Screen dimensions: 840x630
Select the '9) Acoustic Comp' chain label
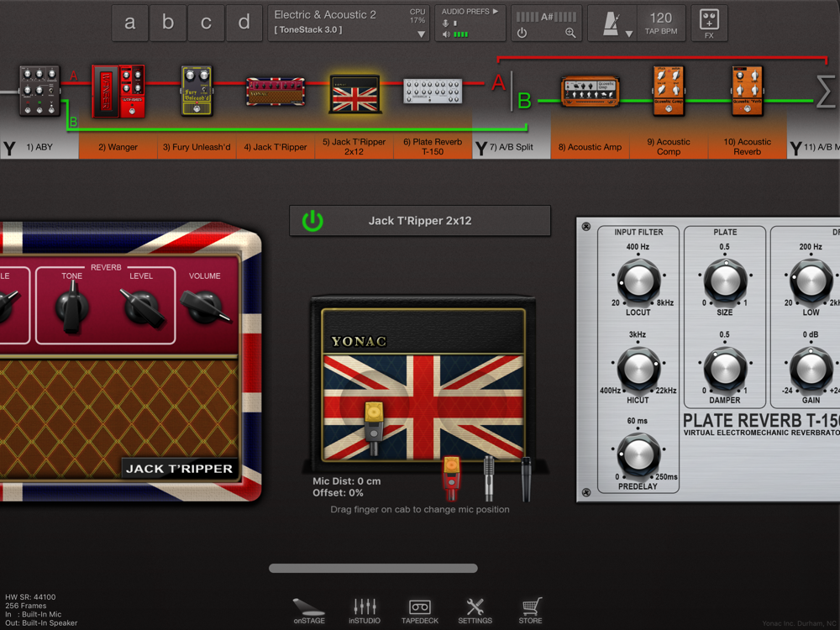point(669,147)
